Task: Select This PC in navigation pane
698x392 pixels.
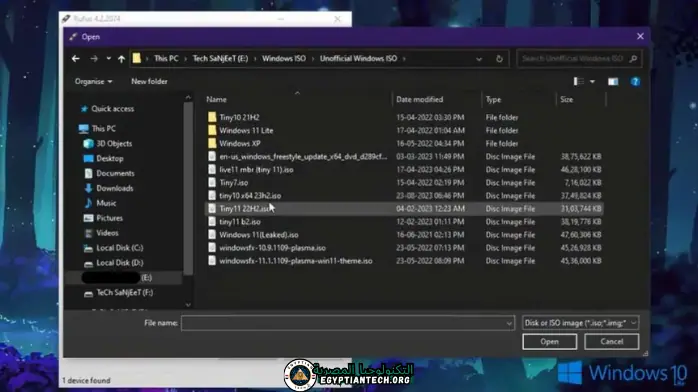Action: (98, 129)
